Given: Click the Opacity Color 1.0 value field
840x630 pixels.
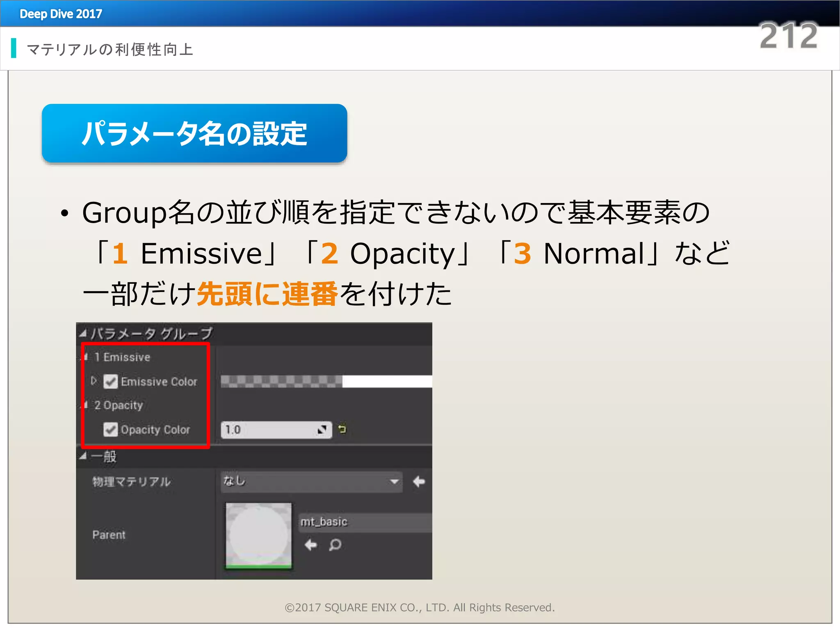Looking at the screenshot, I should (276, 430).
